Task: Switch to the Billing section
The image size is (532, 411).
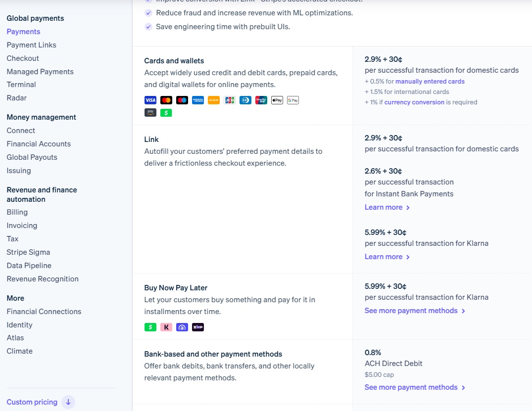Action: point(17,212)
